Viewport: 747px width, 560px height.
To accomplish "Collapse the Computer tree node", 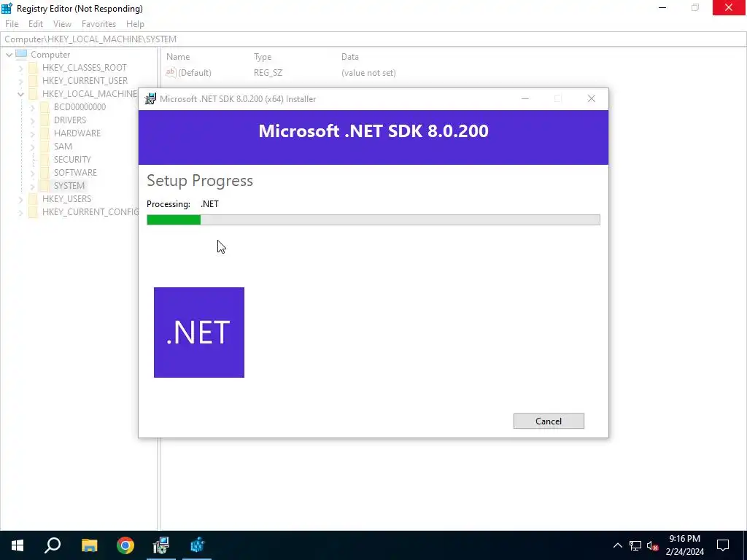I will [9, 55].
